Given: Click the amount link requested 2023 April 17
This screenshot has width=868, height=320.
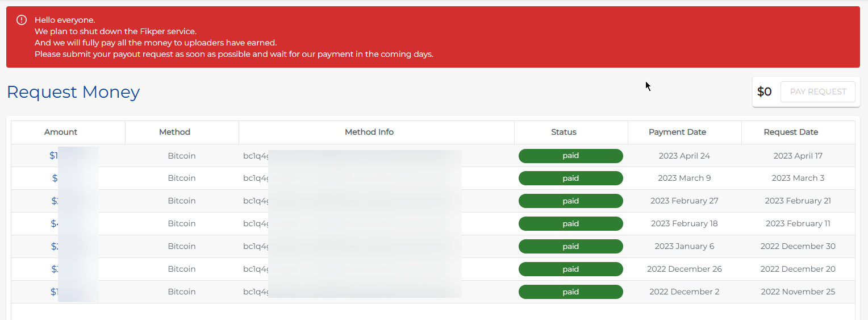Looking at the screenshot, I should pyautogui.click(x=53, y=156).
